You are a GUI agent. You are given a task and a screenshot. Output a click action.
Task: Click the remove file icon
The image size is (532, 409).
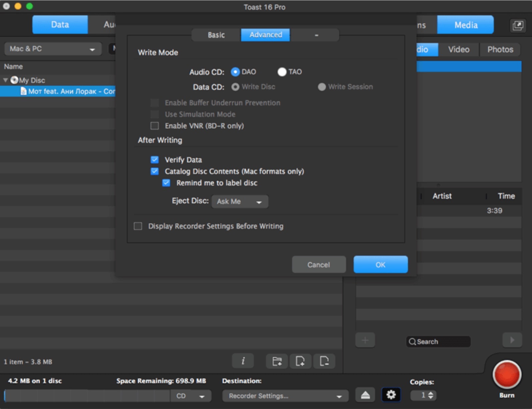click(x=324, y=361)
